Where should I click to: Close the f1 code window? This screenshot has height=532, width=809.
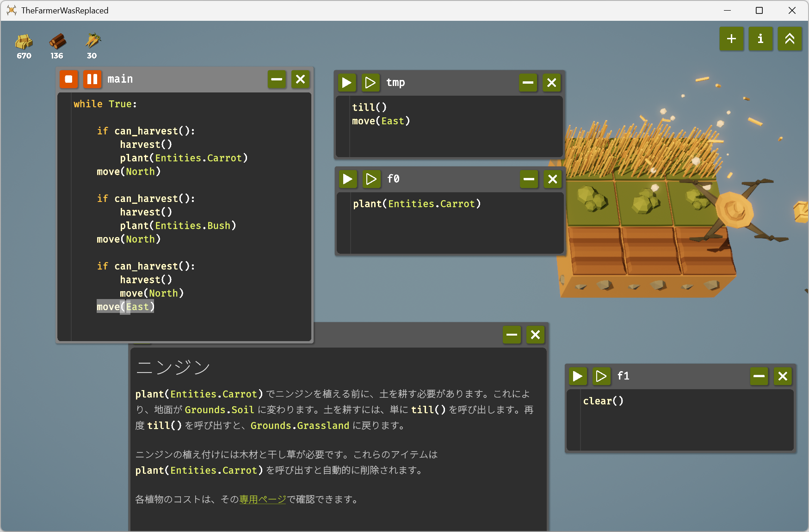783,376
